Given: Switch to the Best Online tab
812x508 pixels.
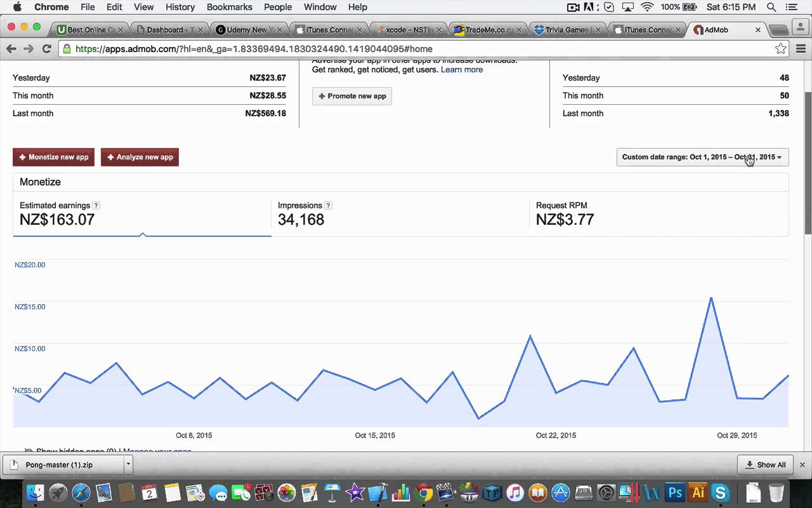Looking at the screenshot, I should coord(89,30).
